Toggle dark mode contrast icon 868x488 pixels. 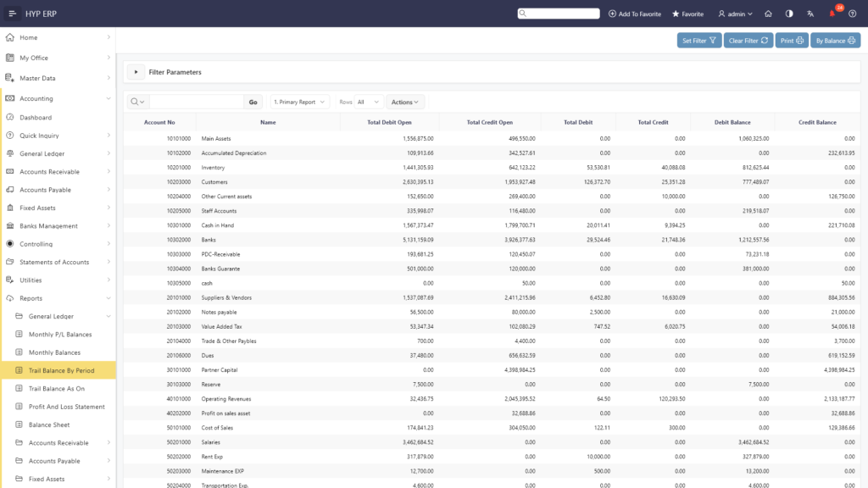[x=789, y=14]
